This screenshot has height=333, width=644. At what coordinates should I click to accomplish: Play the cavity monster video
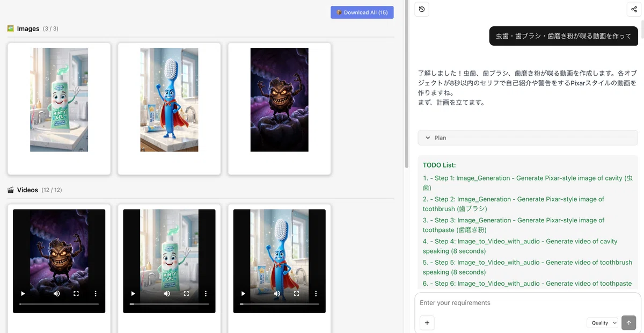click(x=23, y=294)
